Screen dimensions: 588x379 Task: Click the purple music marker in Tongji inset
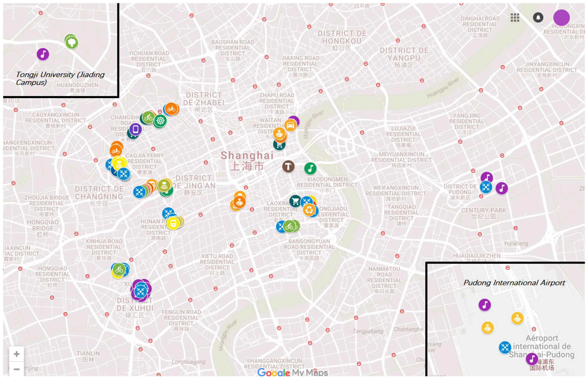(43, 54)
